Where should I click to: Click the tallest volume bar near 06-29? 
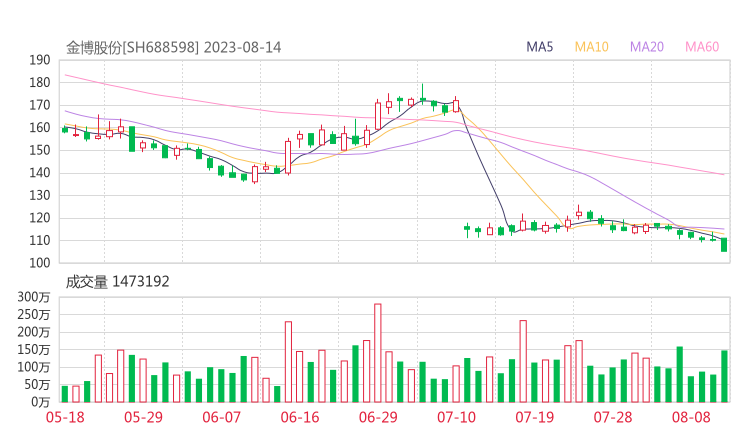pos(378,353)
